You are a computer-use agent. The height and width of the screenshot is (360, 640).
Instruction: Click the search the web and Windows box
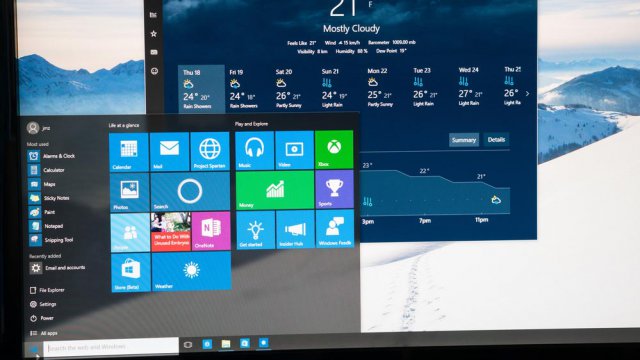(x=111, y=348)
